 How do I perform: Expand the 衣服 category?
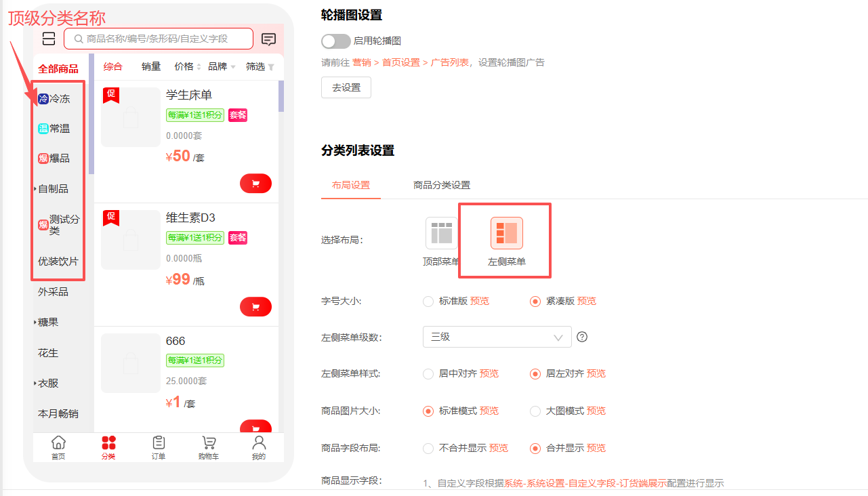tap(35, 383)
